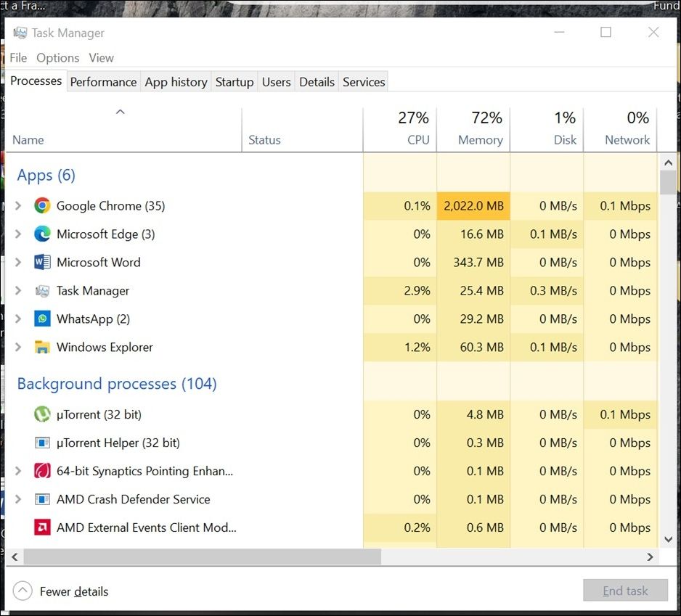The width and height of the screenshot is (681, 616).
Task: Expand the Task Manager process entry
Action: tap(18, 290)
